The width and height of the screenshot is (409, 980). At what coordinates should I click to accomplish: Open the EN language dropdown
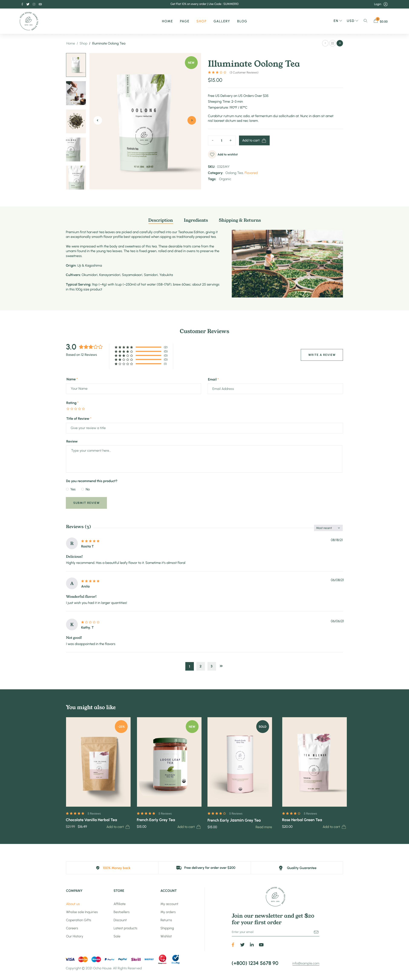pyautogui.click(x=337, y=21)
